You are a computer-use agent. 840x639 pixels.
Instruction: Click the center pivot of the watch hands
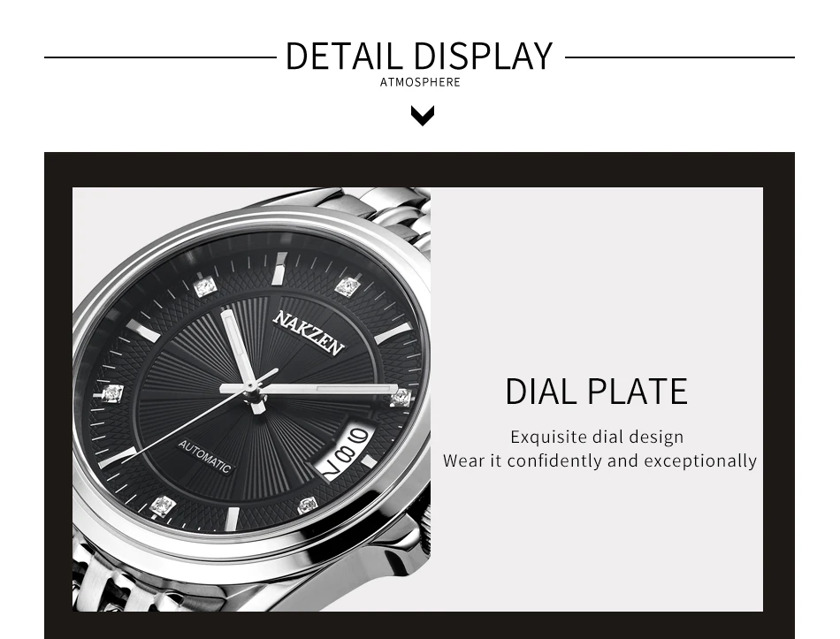(250, 386)
